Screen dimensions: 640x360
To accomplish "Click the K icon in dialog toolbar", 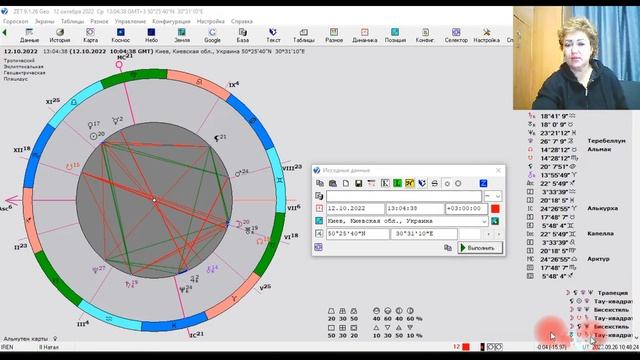I will click(385, 183).
